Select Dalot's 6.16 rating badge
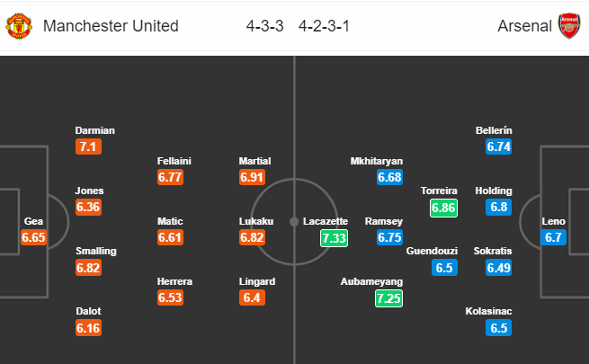589x364 pixels. (88, 328)
